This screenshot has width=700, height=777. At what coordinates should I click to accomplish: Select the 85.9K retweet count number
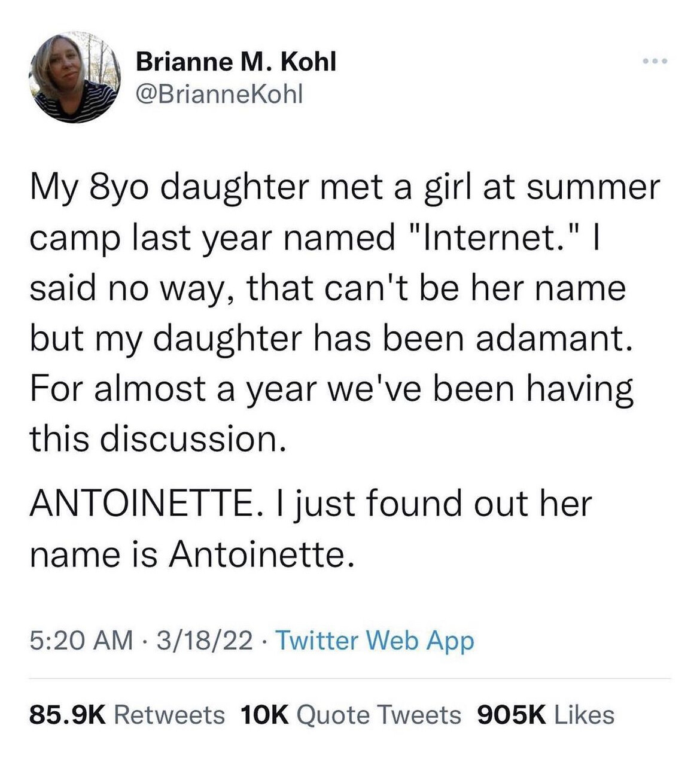coord(68,715)
